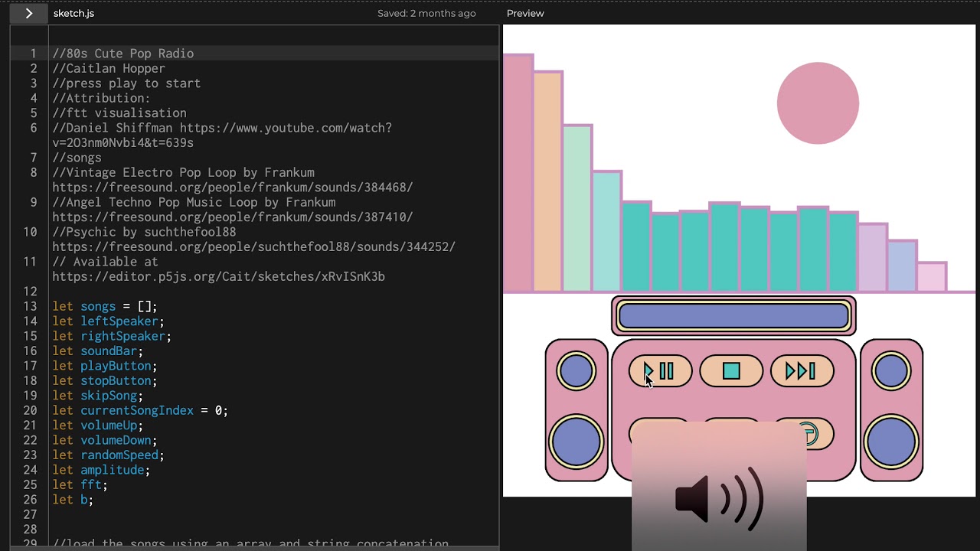
Task: Click the peach-colored FFT bar
Action: pos(548,181)
